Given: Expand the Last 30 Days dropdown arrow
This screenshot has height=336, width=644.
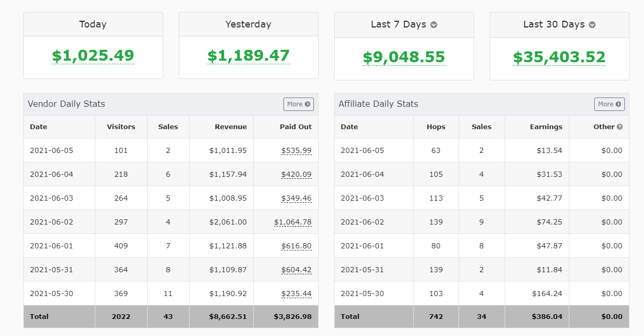Looking at the screenshot, I should point(592,25).
